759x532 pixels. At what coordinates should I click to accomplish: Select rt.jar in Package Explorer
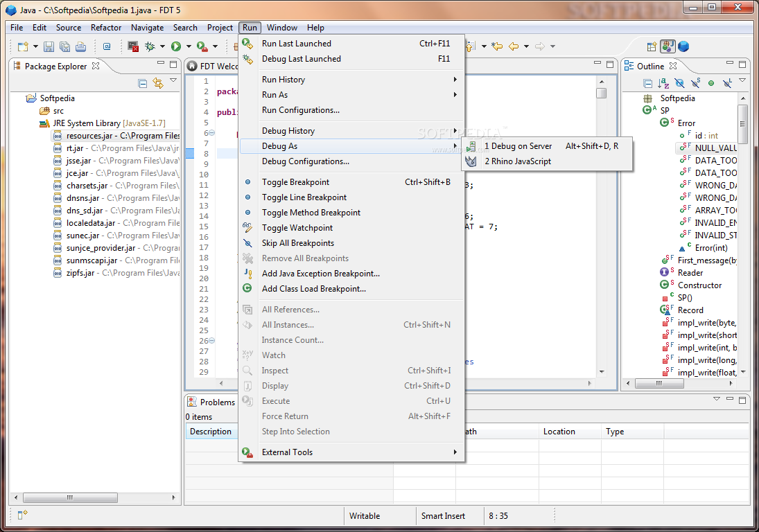[116, 148]
